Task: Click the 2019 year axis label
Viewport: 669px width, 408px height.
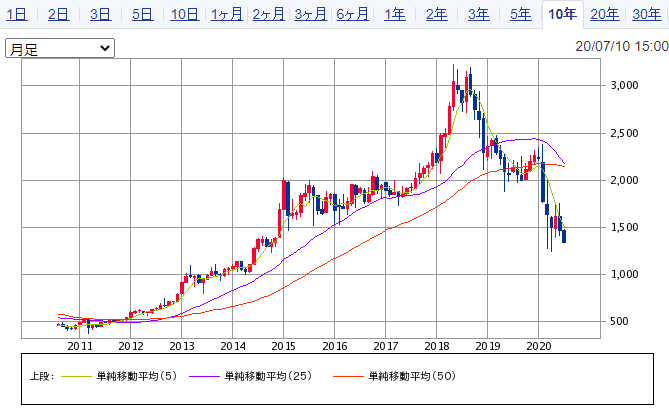Action: [x=488, y=346]
